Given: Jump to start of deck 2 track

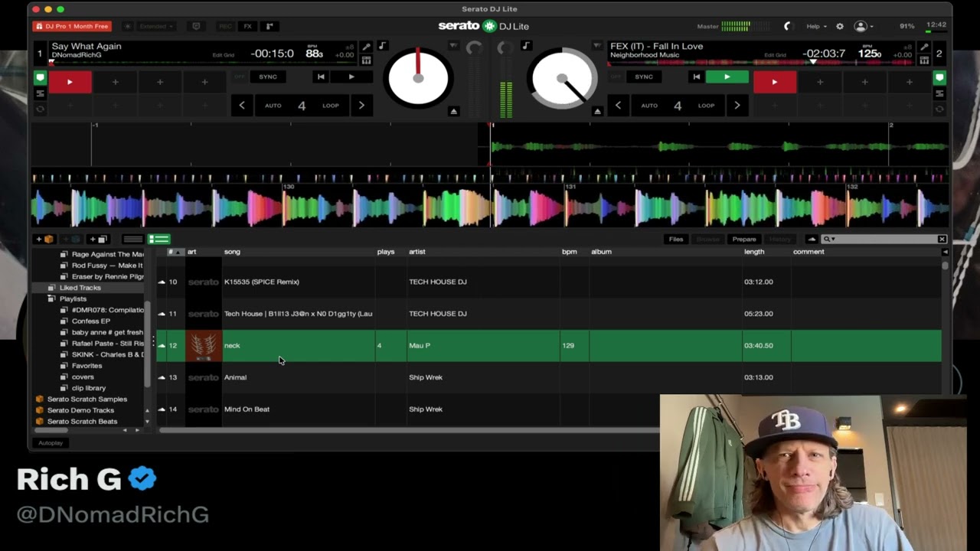Looking at the screenshot, I should click(696, 77).
